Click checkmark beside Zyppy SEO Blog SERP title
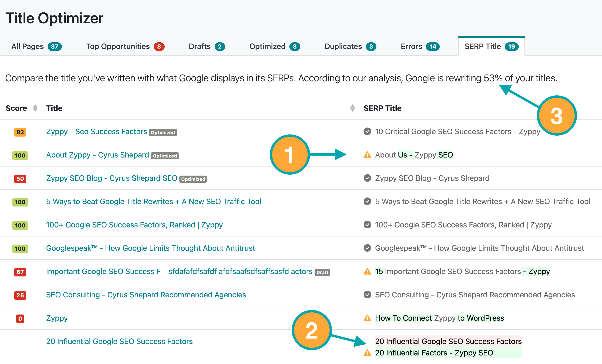 [367, 178]
